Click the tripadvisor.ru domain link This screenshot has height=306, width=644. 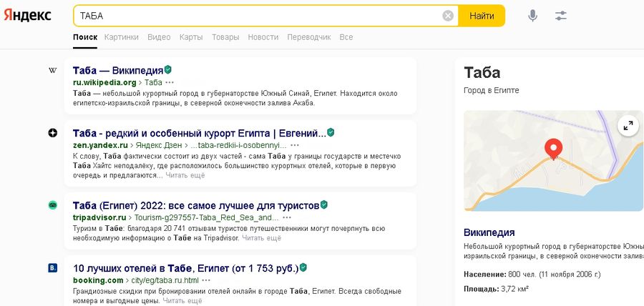[99, 217]
